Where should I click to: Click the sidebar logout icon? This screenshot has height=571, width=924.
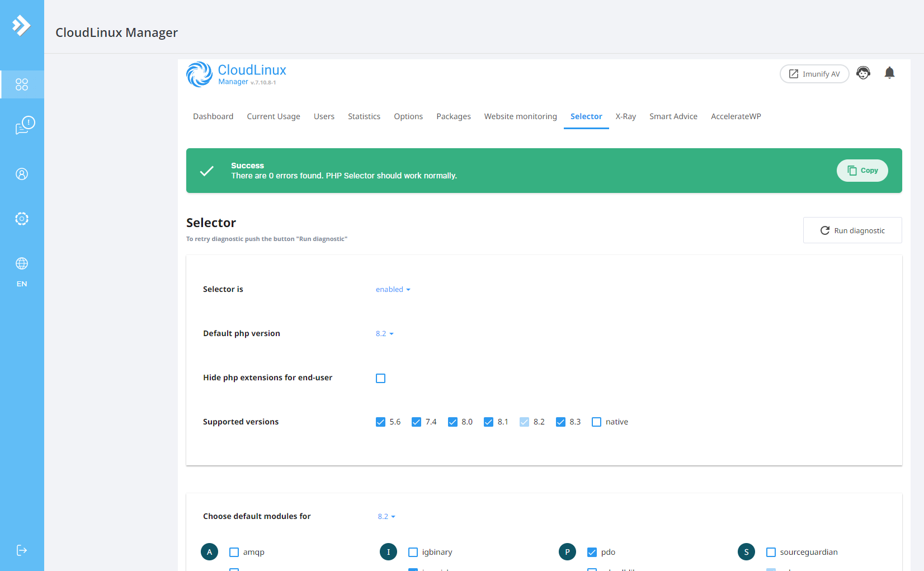point(22,550)
